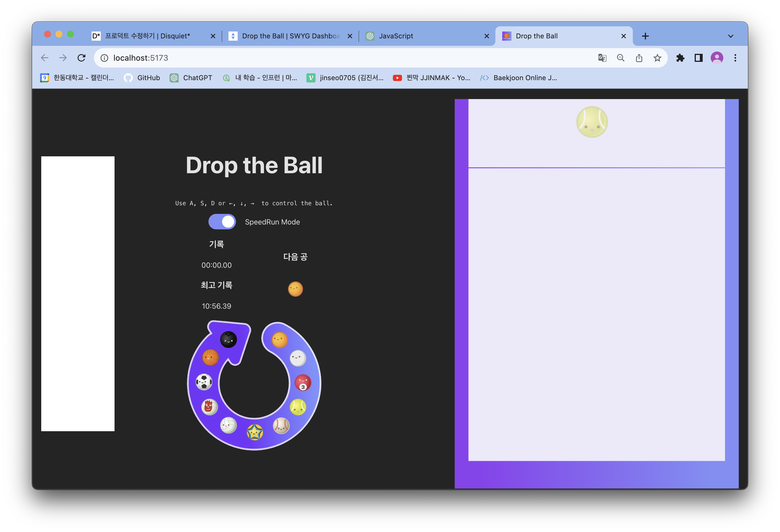Open the Chrome three-dot menu

pyautogui.click(x=735, y=58)
